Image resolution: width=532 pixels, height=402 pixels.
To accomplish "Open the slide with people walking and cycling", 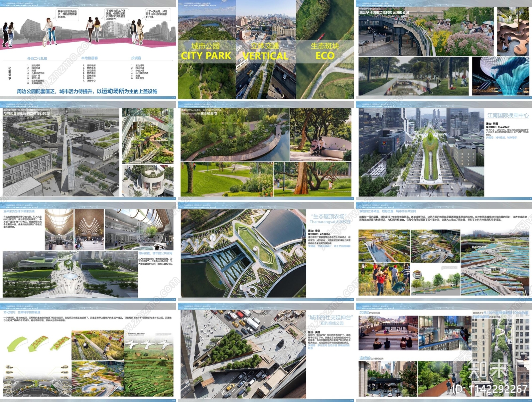I will (88, 49).
